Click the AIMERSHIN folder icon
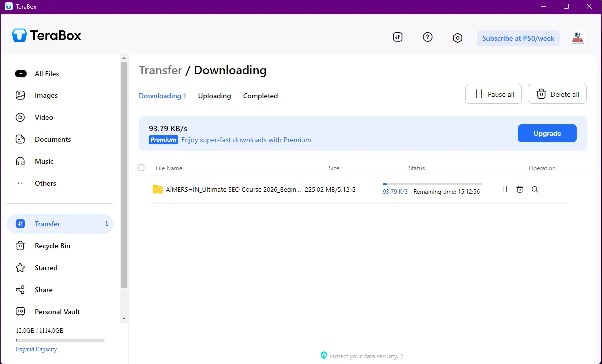Image resolution: width=602 pixels, height=364 pixels. (x=158, y=189)
